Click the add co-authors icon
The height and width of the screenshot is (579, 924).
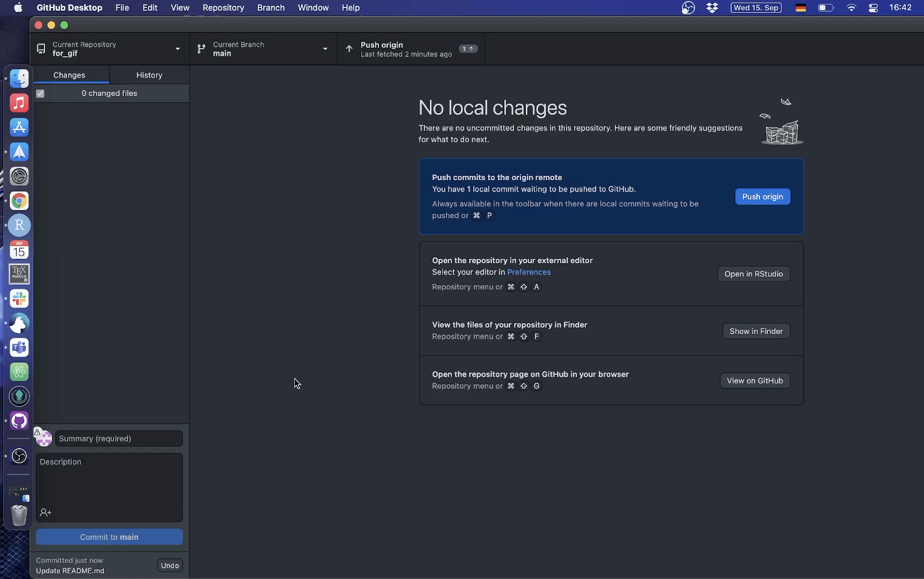(46, 513)
